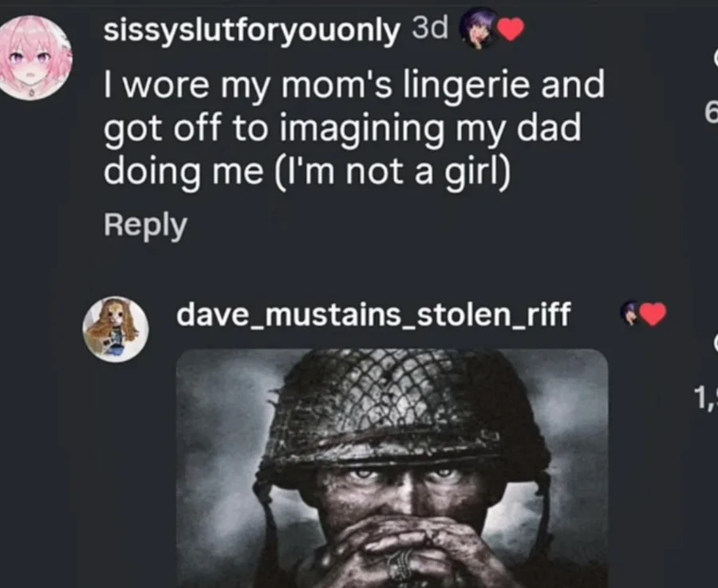Click creator badge next to dave_mustains_stolen_riff

[x=630, y=313]
